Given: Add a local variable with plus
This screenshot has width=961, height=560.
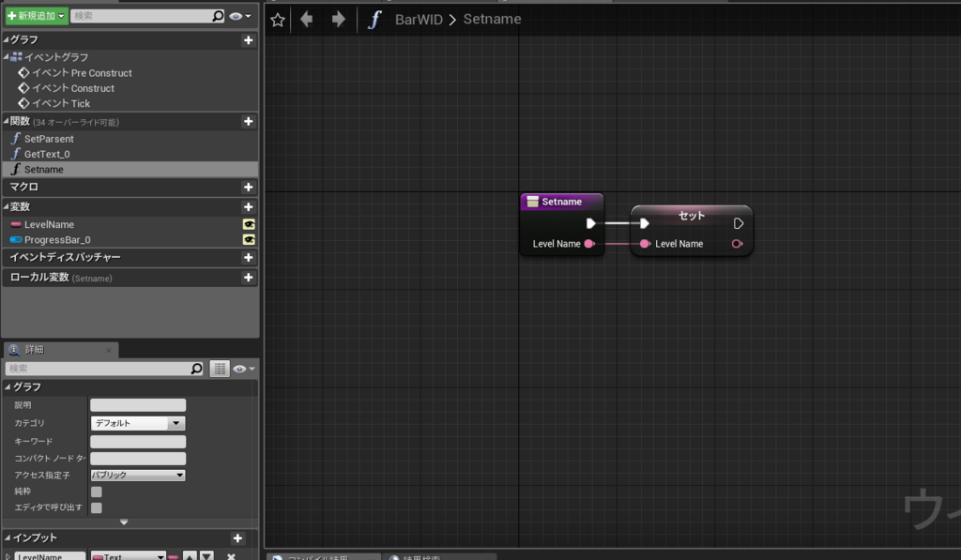Looking at the screenshot, I should click(248, 278).
